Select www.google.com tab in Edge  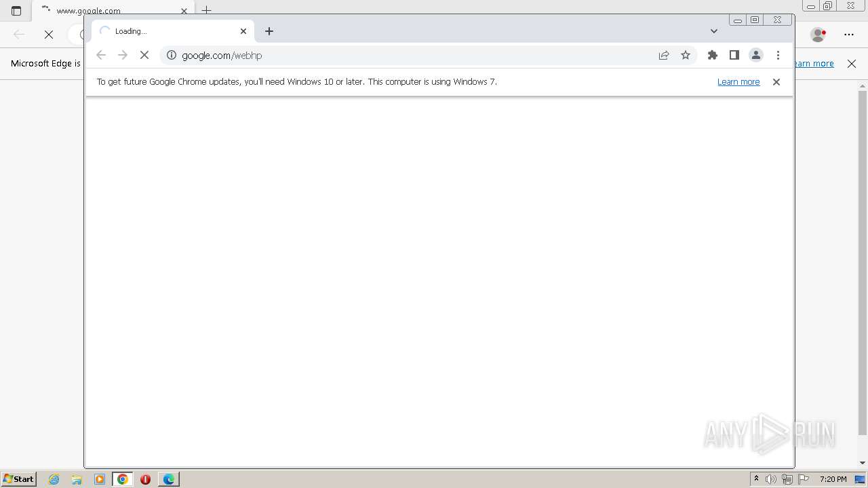click(113, 11)
